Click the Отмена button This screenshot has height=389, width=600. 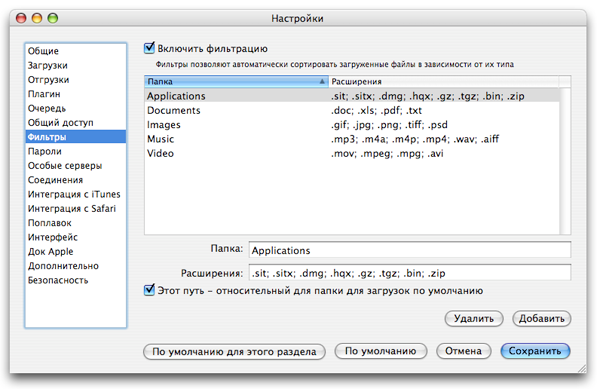463,351
